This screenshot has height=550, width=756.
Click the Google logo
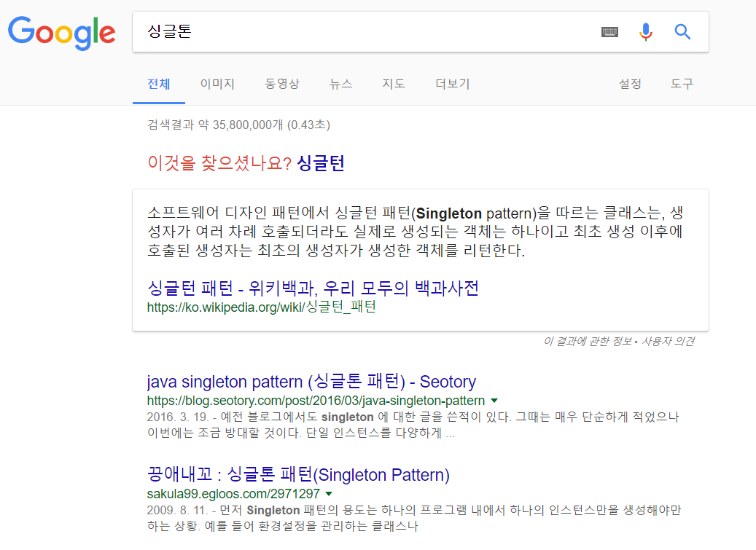pos(62,33)
